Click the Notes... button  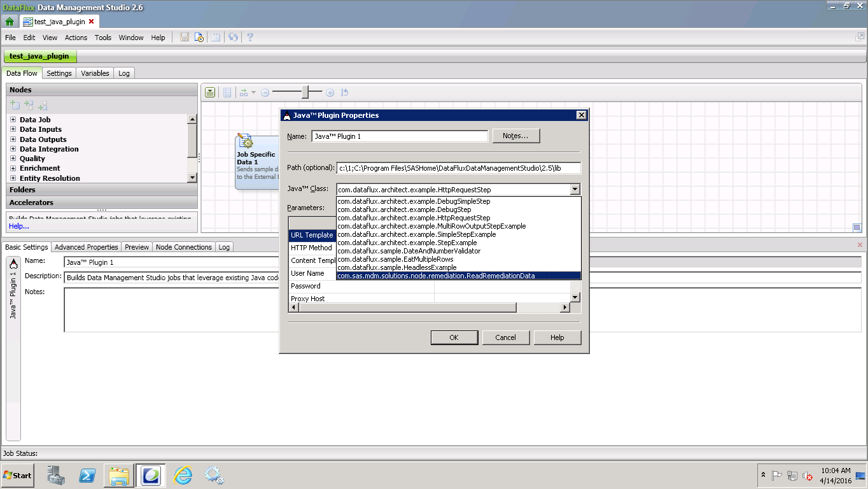tap(515, 136)
